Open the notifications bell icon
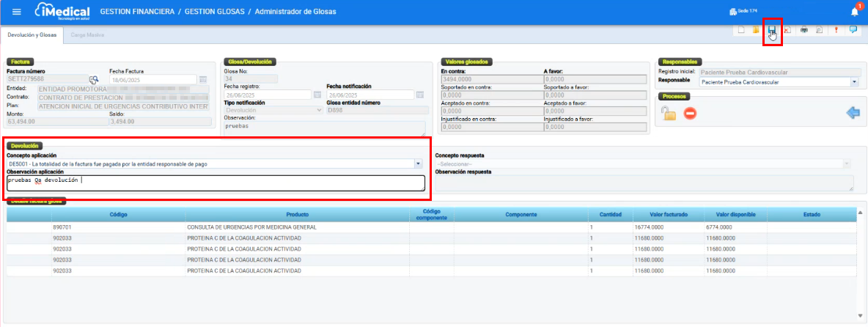The width and height of the screenshot is (868, 327). point(854,12)
